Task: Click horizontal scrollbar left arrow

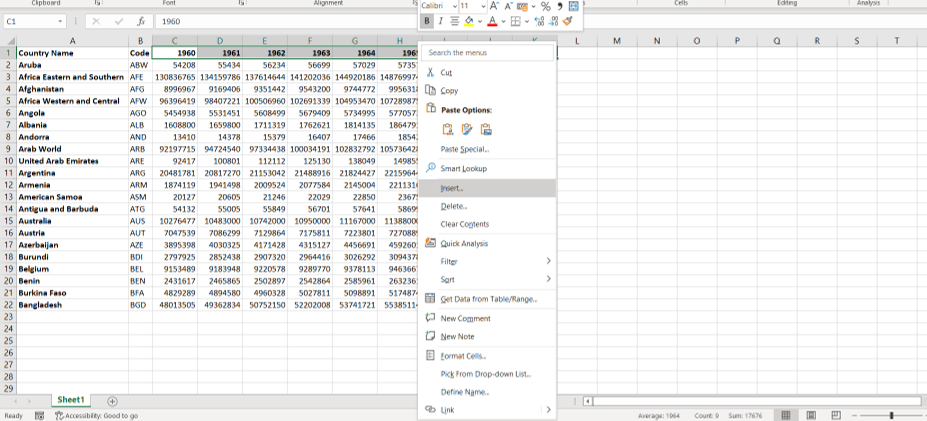Action: [588, 401]
